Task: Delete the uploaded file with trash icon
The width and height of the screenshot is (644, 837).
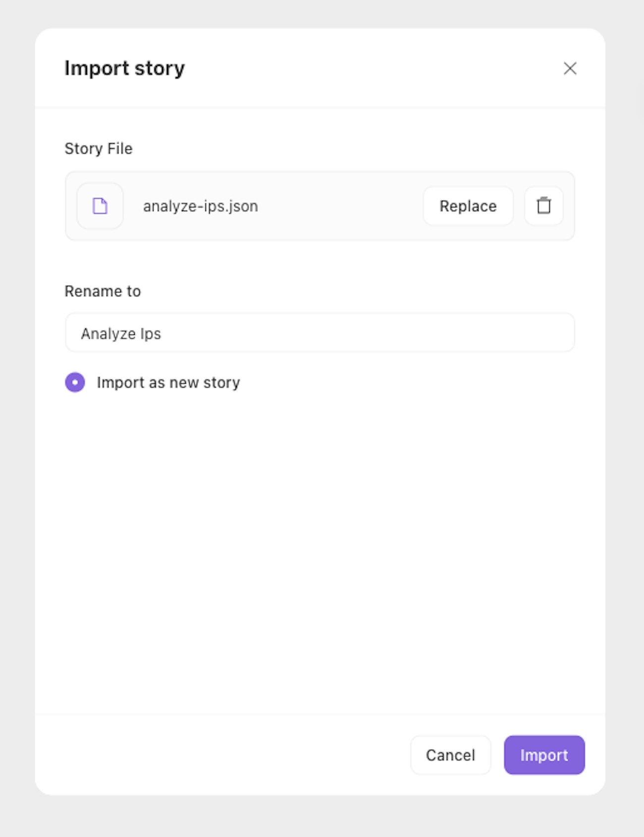Action: [x=543, y=206]
